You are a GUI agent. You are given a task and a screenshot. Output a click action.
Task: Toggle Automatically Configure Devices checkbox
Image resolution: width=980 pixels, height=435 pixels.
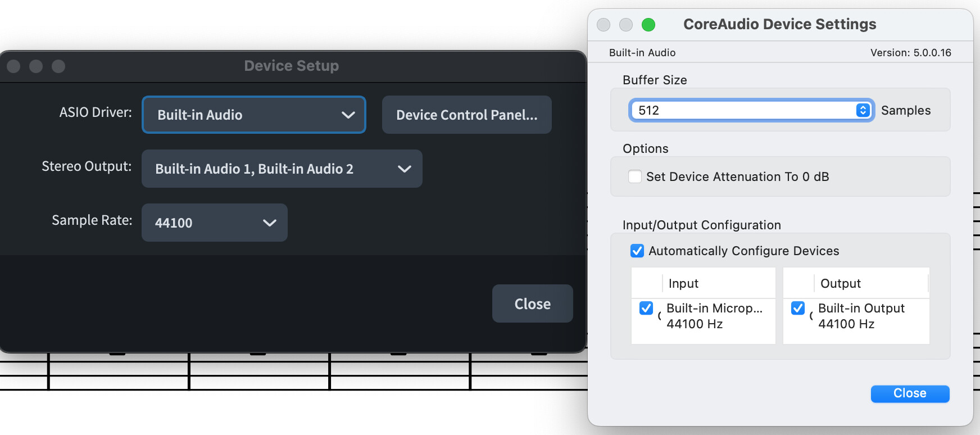pyautogui.click(x=637, y=251)
